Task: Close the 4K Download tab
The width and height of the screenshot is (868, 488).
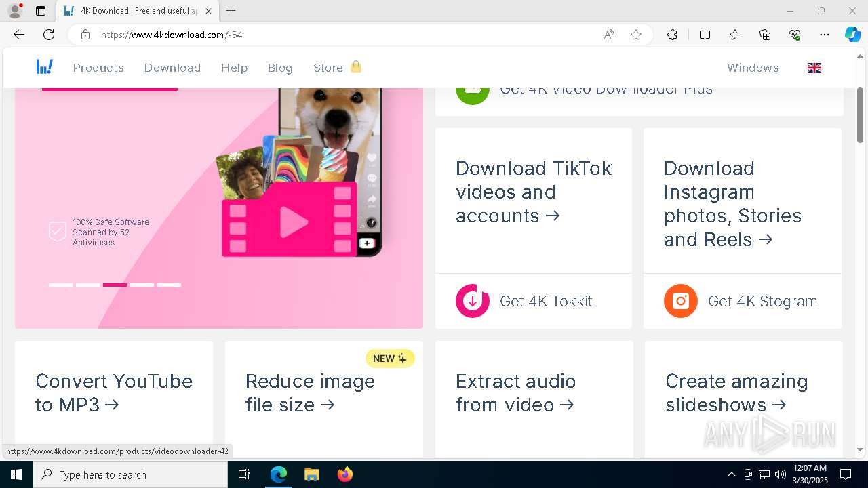Action: (x=208, y=11)
